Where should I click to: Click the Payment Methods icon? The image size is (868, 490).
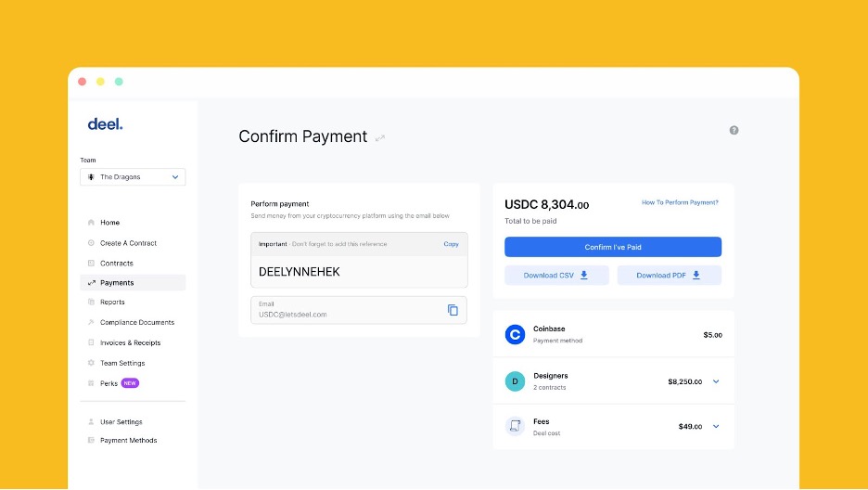pos(91,440)
